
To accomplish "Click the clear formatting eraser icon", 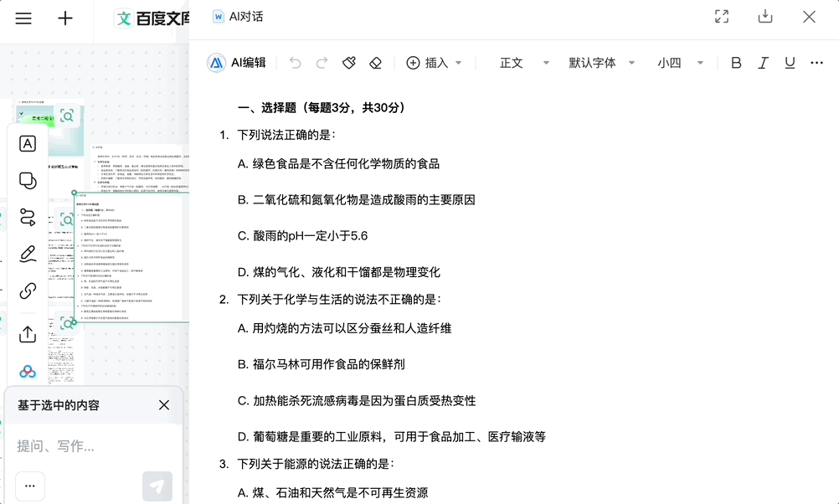I will click(x=375, y=61).
